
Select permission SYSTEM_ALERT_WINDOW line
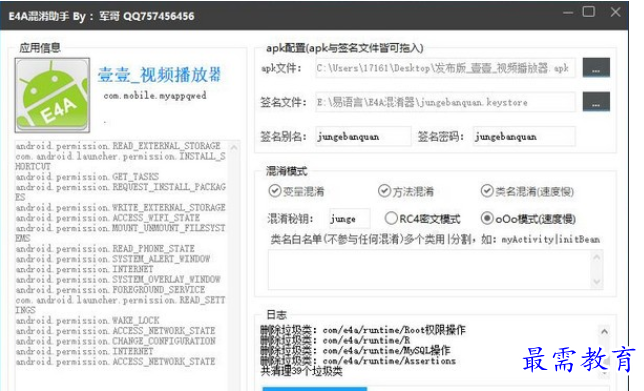point(113,259)
